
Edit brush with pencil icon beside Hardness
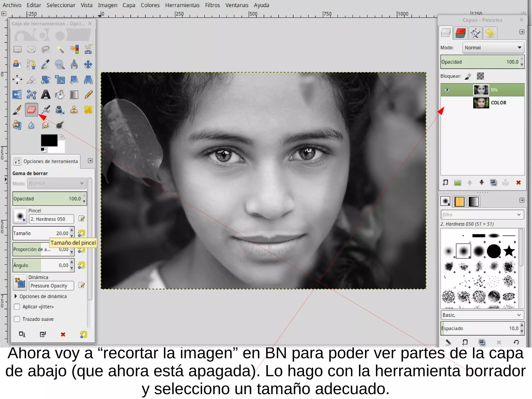click(x=82, y=219)
